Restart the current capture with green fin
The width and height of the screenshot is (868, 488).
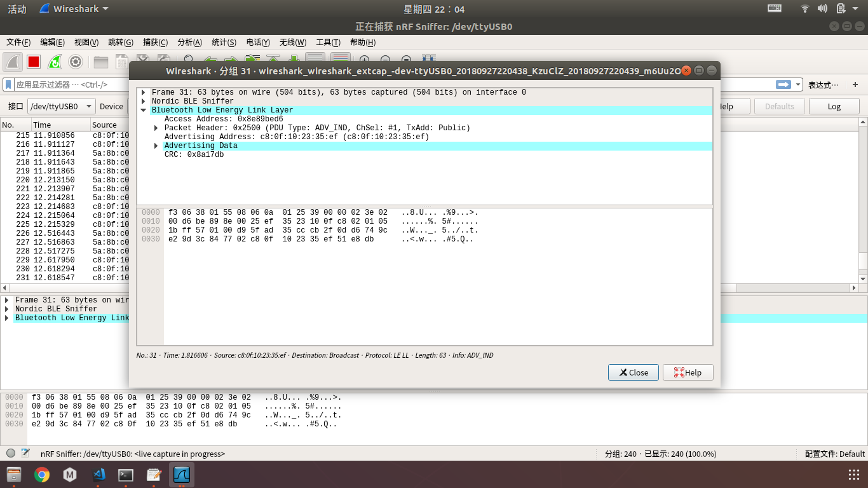point(55,62)
